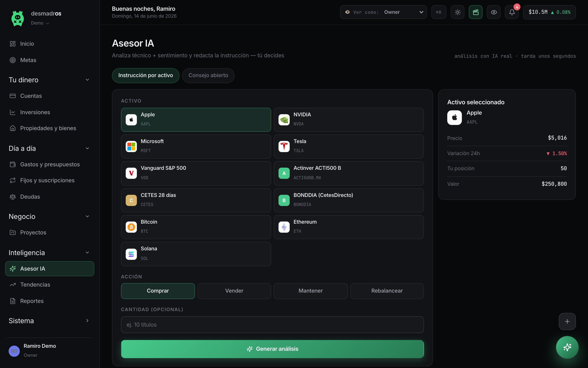This screenshot has width=588, height=368.
Task: Click the 1.50% Variación 24h value
Action: [x=557, y=154]
